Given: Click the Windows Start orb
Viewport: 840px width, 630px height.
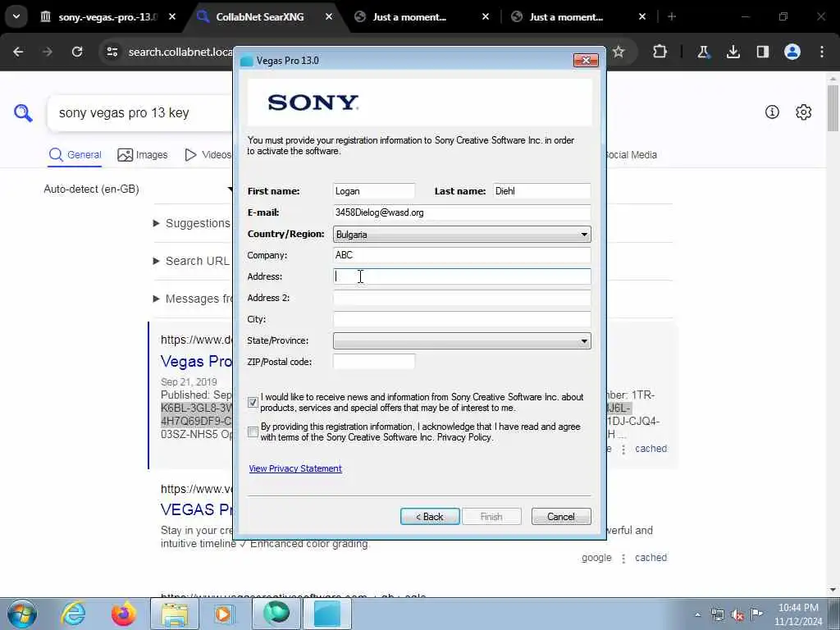Looking at the screenshot, I should pos(22,614).
